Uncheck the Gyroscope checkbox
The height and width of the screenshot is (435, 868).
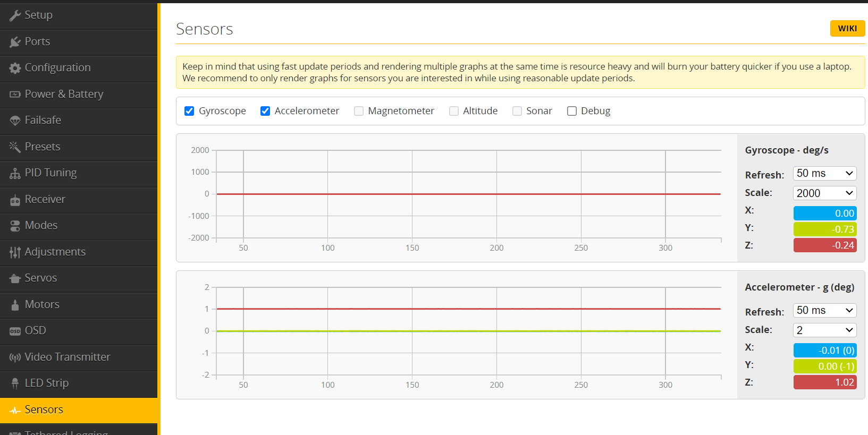click(x=189, y=111)
